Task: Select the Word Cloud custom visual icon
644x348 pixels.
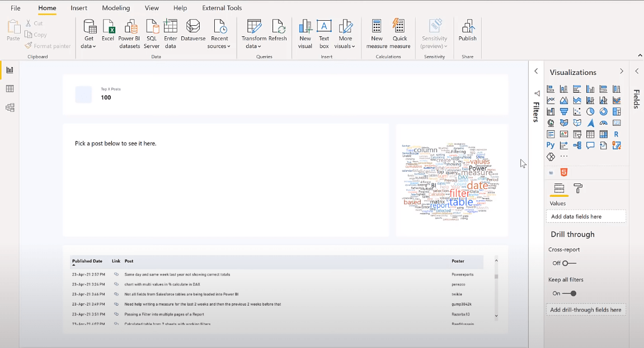Action: [551, 172]
